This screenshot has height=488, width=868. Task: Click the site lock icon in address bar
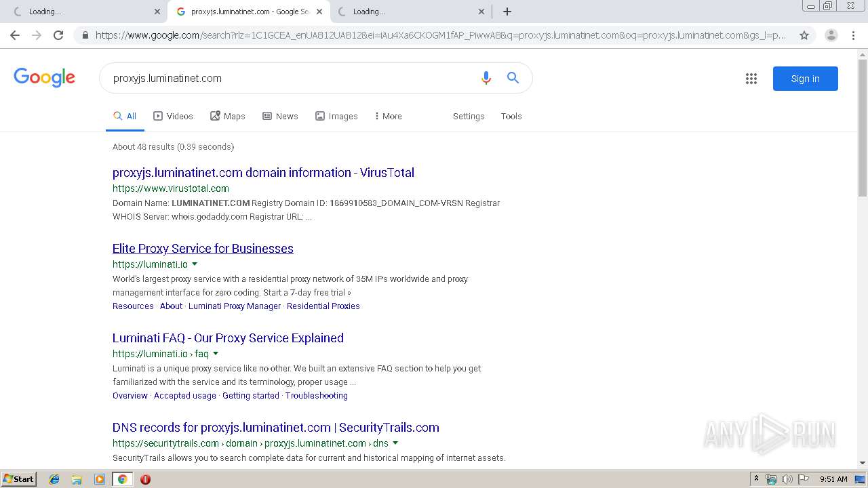coord(85,35)
